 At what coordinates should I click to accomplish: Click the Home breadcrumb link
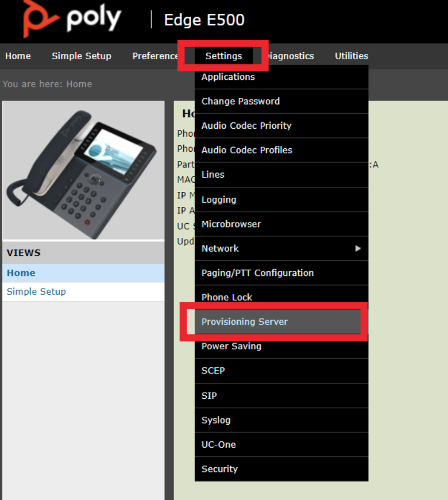(x=79, y=84)
